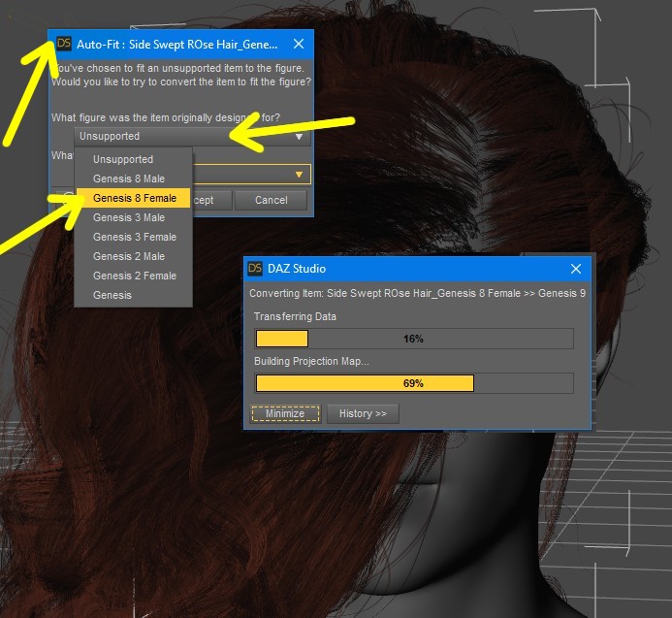Pick Genesis 3 Female from list
672x618 pixels.
pos(133,237)
